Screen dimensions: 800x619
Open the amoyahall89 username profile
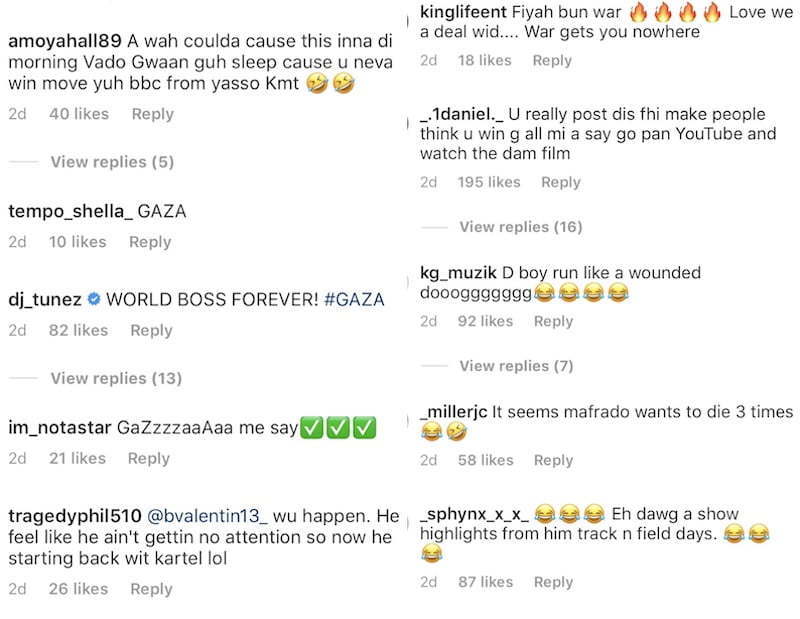(65, 41)
